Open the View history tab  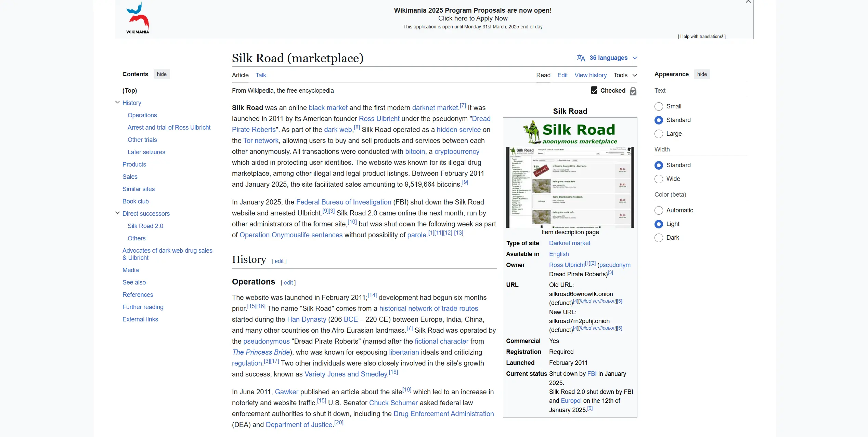590,75
